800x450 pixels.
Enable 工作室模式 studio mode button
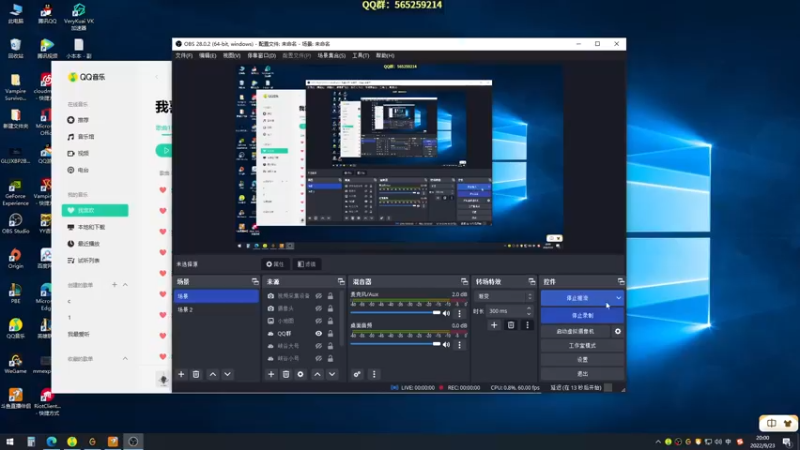coord(582,346)
